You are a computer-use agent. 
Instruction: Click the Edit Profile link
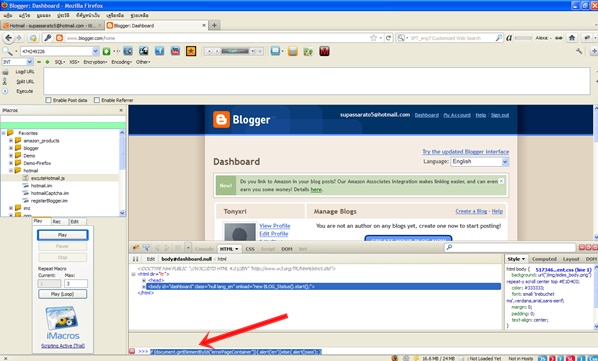pos(273,234)
